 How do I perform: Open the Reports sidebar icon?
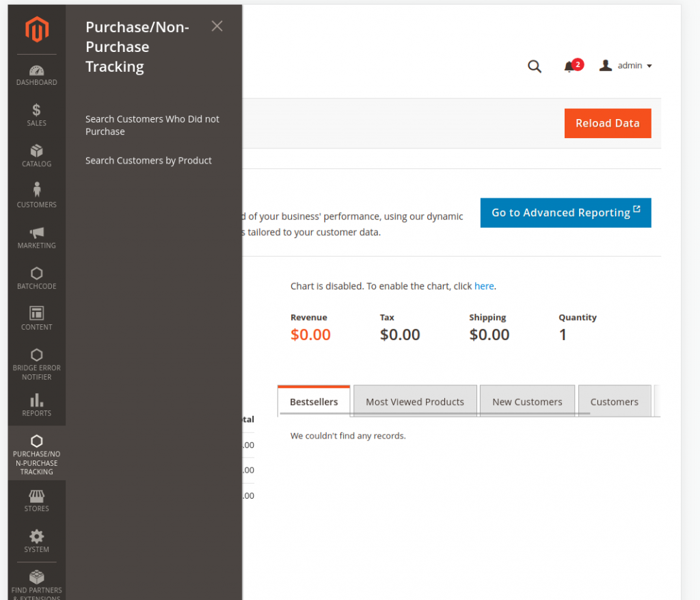36,406
